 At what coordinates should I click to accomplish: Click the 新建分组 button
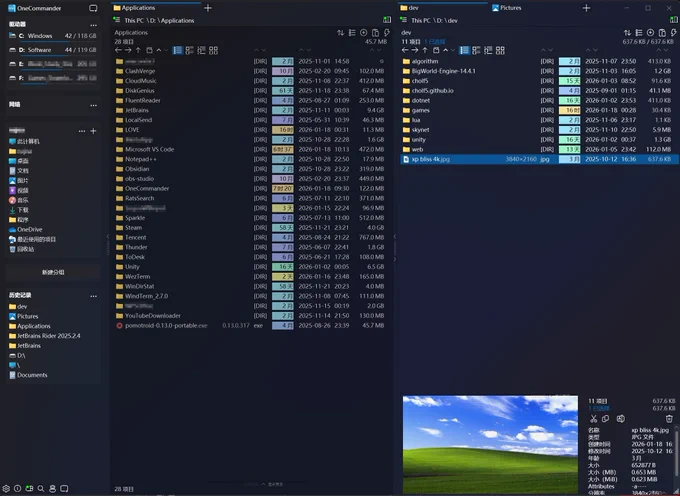point(53,272)
